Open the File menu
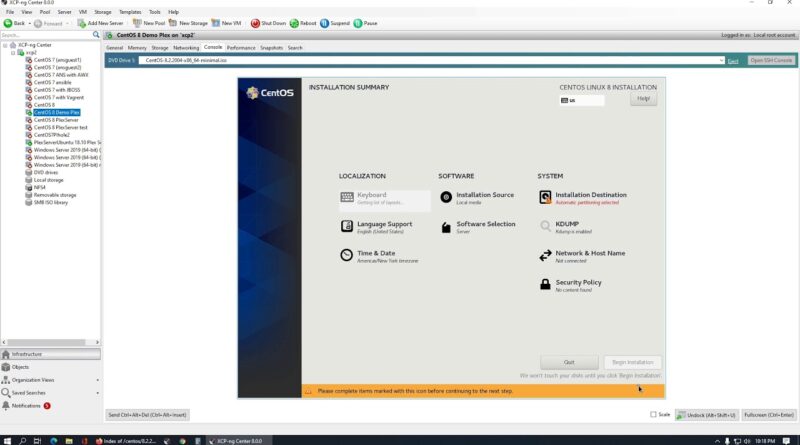The height and width of the screenshot is (445, 800). point(10,12)
